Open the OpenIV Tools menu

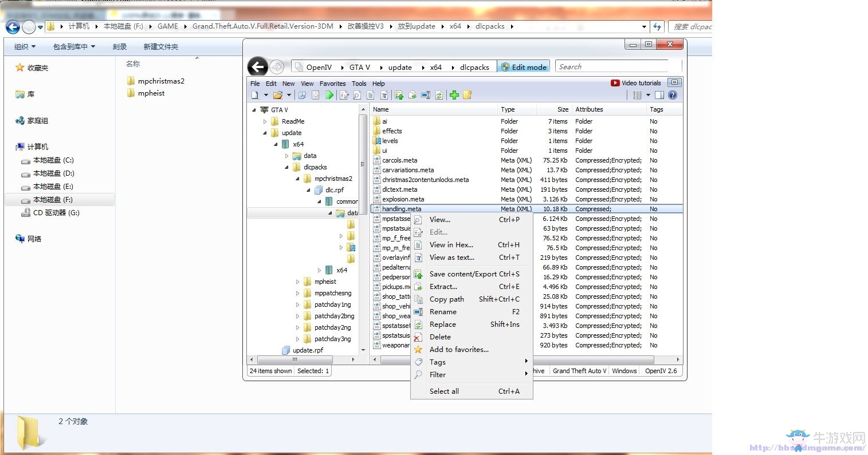coord(359,84)
